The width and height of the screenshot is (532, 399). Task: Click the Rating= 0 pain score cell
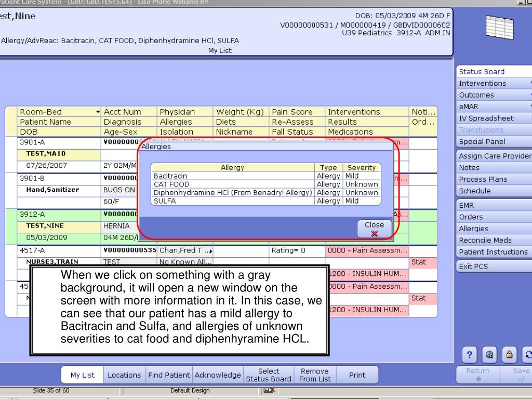(297, 250)
